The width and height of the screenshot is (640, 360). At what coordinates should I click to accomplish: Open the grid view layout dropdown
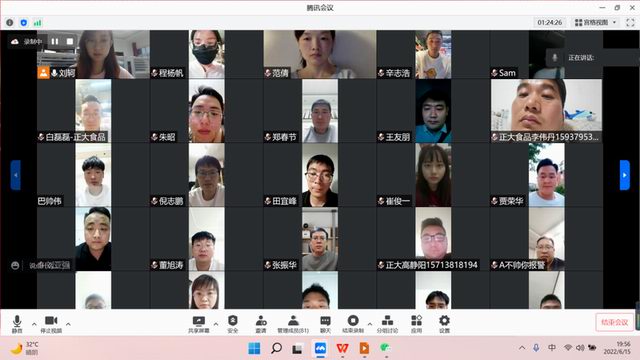[x=596, y=22]
